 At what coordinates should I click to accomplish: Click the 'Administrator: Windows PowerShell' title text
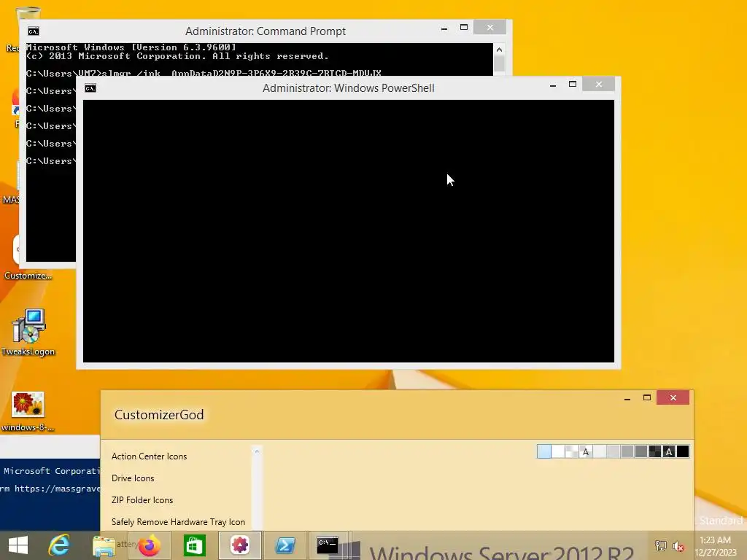click(348, 88)
